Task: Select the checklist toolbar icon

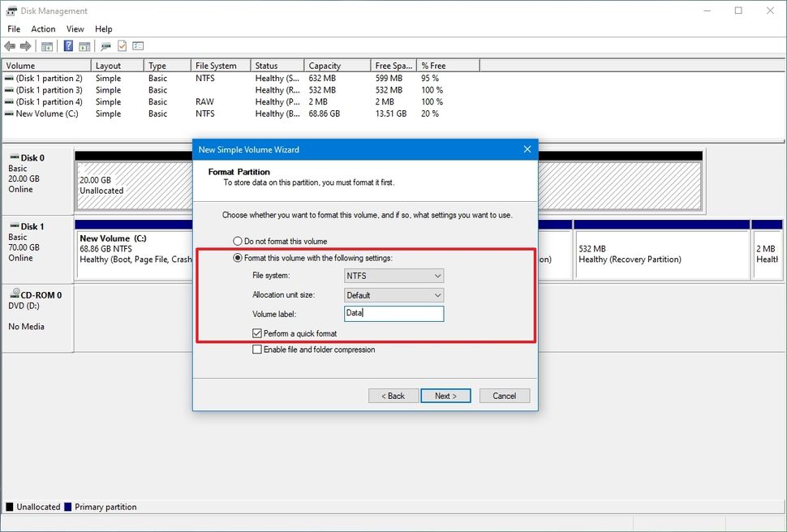Action: 120,45
